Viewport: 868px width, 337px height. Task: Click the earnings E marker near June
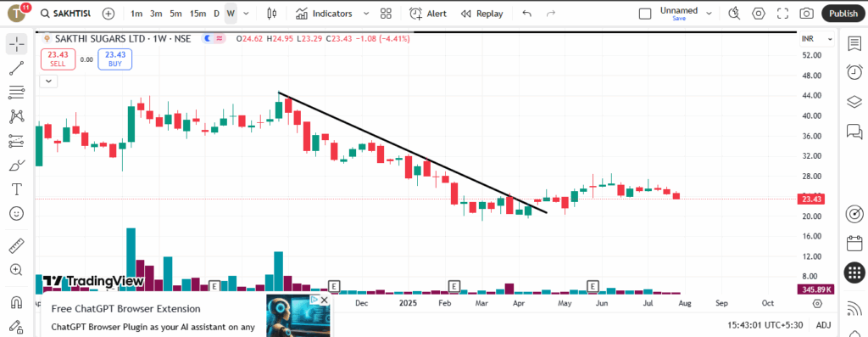(593, 286)
